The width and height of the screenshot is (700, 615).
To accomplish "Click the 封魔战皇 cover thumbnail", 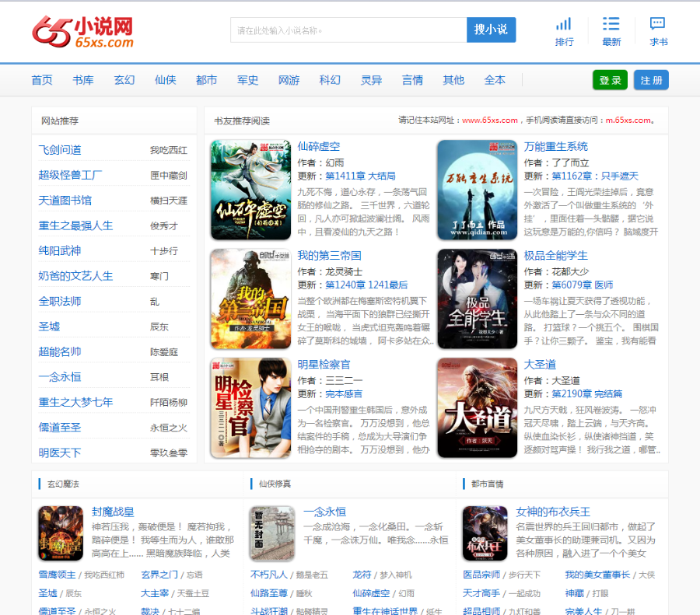I will [61, 533].
